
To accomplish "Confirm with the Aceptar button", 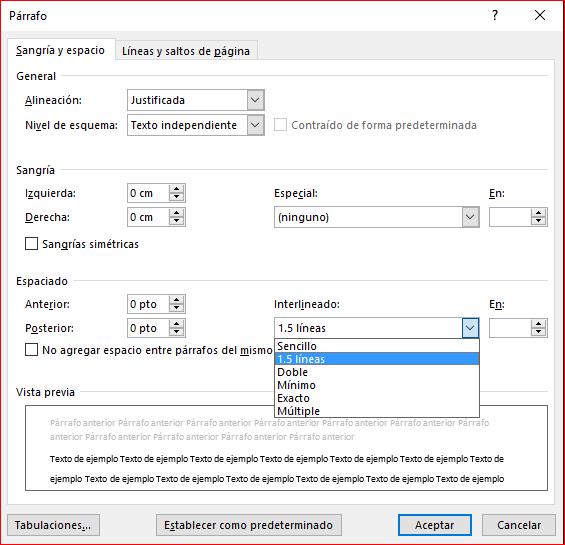I will tap(435, 525).
